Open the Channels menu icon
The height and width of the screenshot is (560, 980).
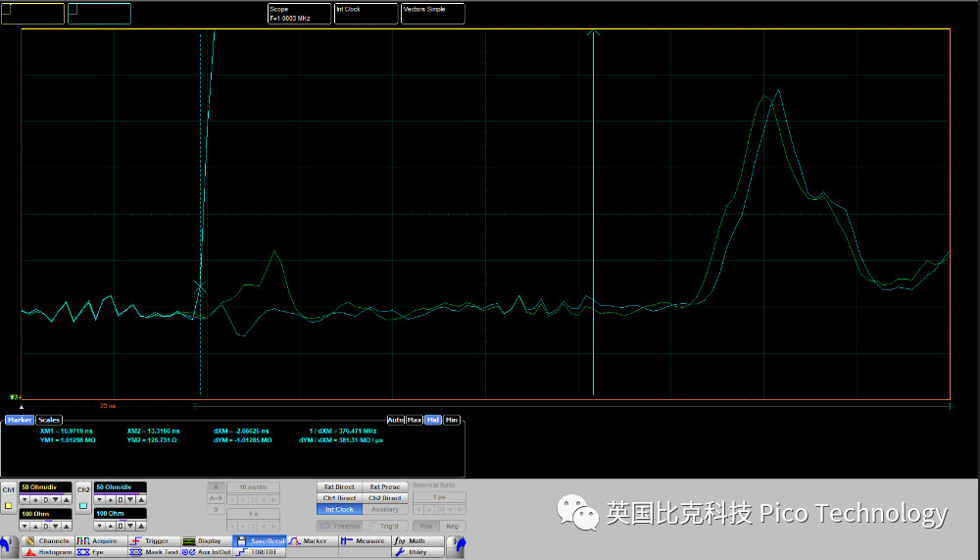click(x=29, y=540)
